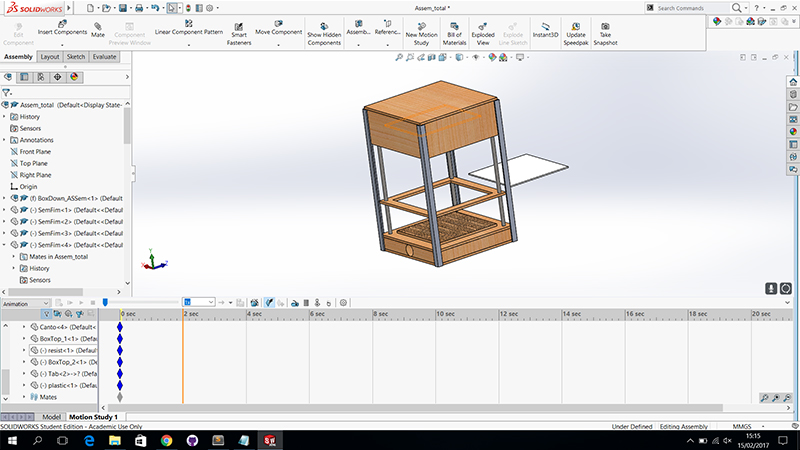Toggle Autokey in motion study toolbar
The width and height of the screenshot is (800, 450).
(269, 303)
